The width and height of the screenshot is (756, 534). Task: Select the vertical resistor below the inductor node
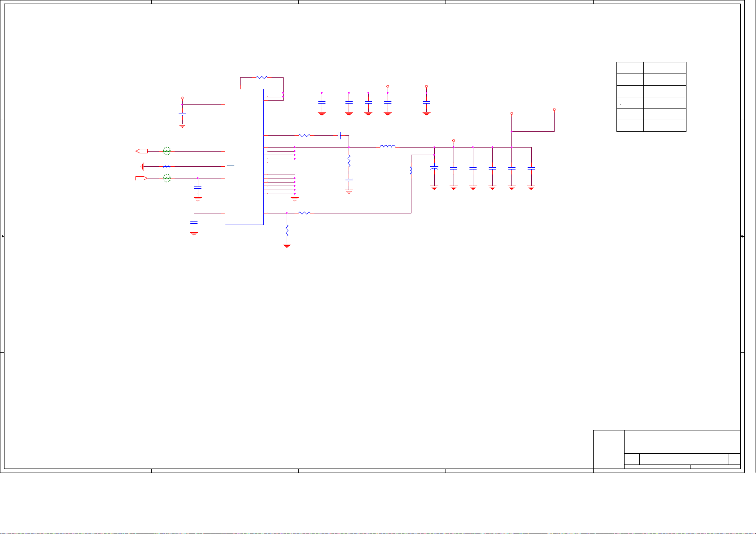tap(349, 161)
